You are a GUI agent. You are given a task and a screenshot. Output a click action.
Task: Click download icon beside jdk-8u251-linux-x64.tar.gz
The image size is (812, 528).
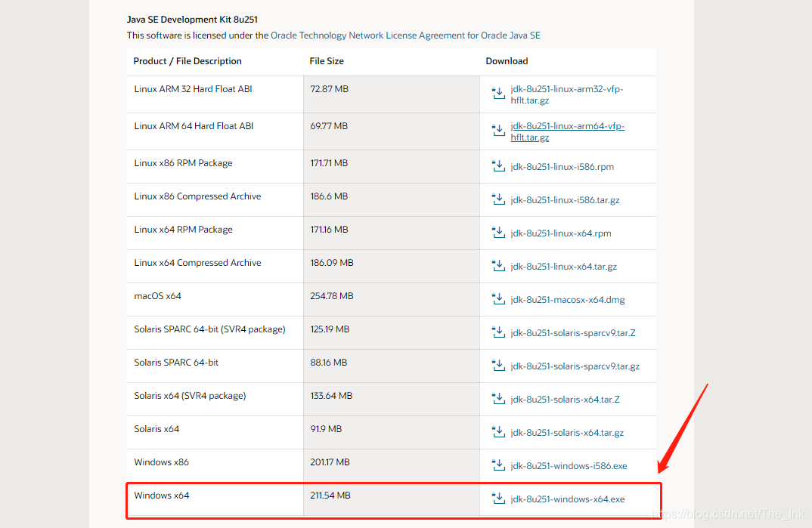point(498,266)
